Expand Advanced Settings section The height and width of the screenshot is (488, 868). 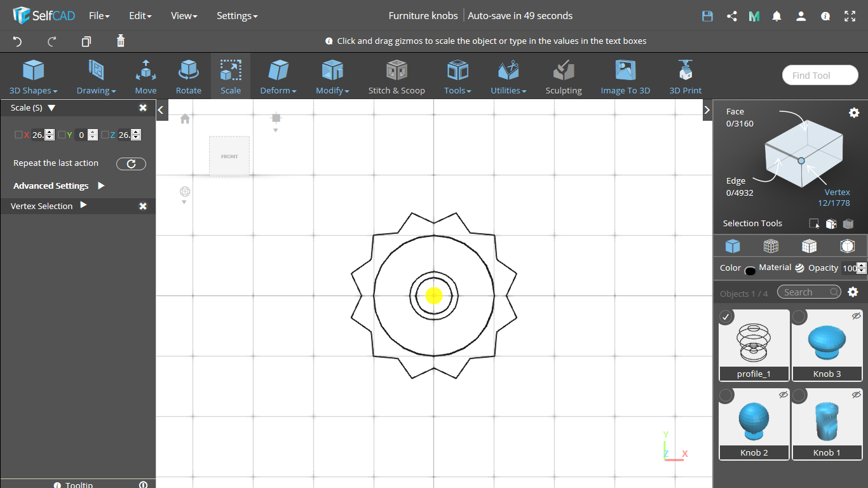tap(100, 186)
